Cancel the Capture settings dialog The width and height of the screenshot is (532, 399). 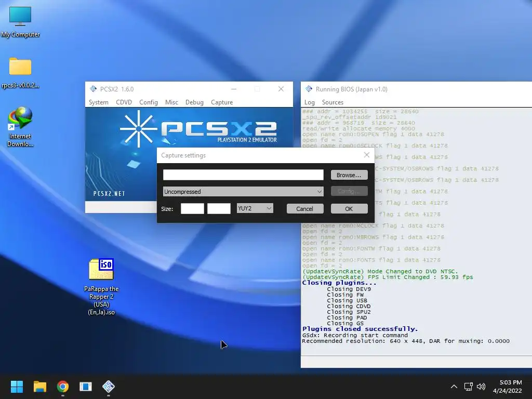coord(304,209)
